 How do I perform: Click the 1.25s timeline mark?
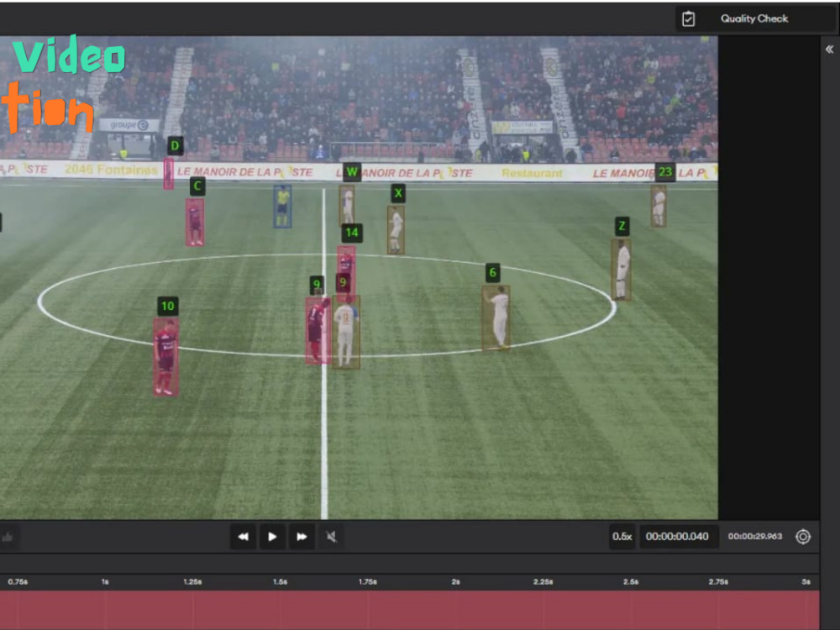pos(192,582)
